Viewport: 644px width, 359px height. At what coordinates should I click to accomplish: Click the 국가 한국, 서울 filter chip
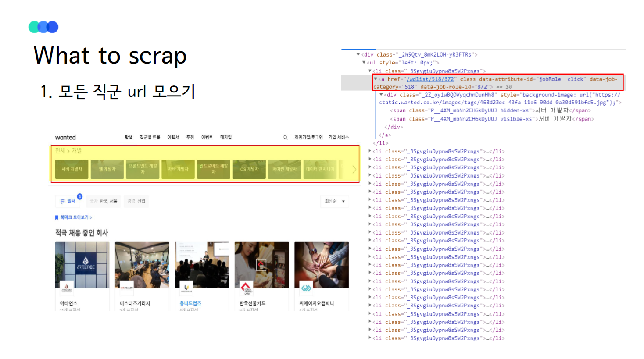click(x=104, y=201)
